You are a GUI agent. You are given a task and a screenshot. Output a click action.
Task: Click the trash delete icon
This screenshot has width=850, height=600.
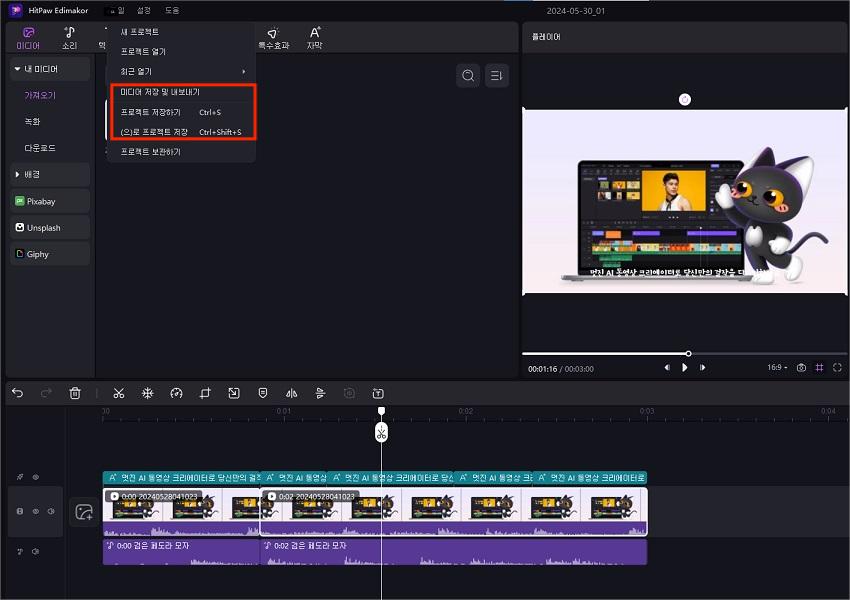(x=75, y=393)
